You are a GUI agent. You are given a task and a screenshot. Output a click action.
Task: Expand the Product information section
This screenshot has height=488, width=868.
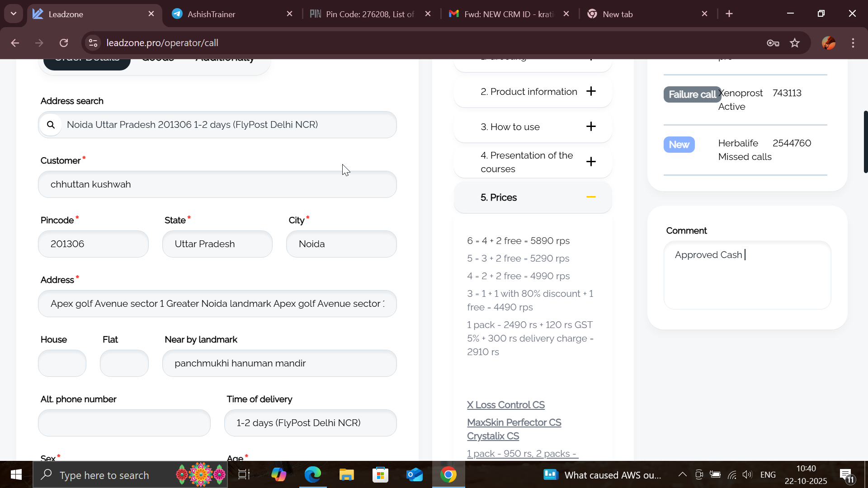591,91
